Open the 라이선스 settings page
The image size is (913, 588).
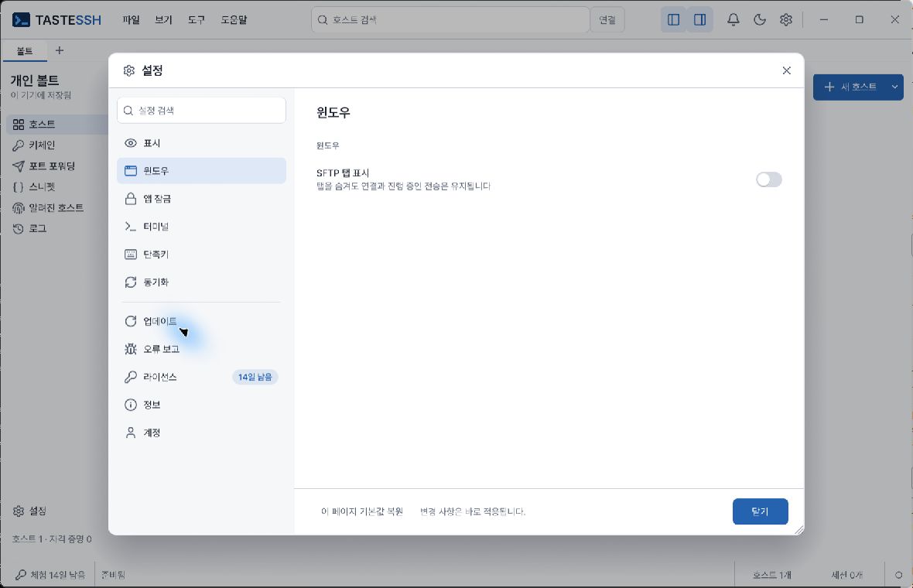pyautogui.click(x=201, y=378)
